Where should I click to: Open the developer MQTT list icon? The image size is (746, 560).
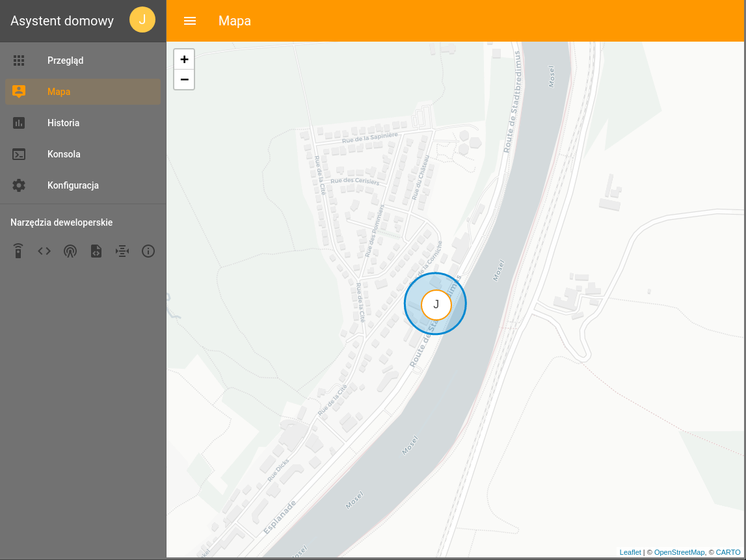click(122, 251)
